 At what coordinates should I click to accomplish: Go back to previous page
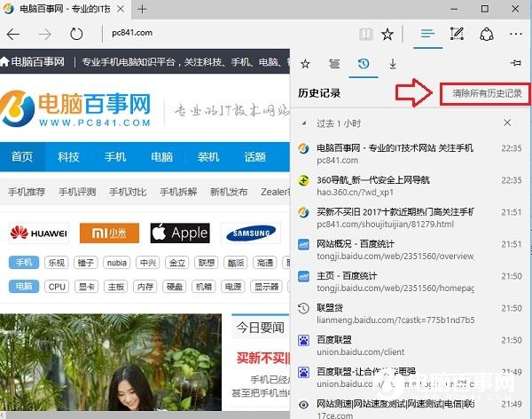[13, 34]
